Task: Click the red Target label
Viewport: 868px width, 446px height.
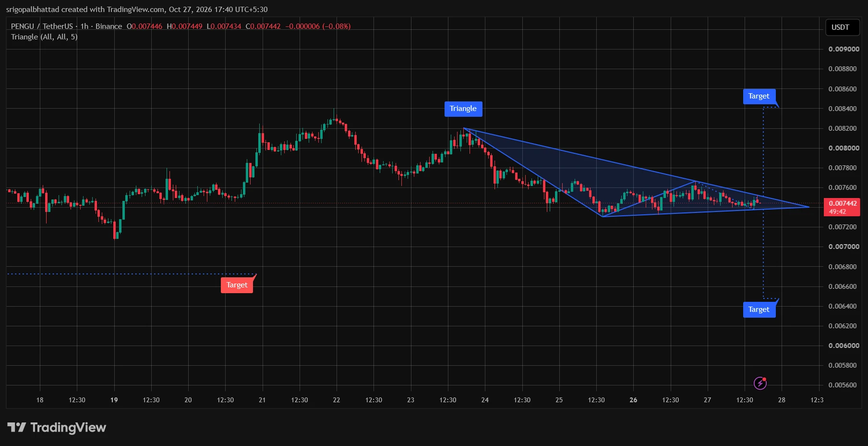Action: tap(237, 285)
